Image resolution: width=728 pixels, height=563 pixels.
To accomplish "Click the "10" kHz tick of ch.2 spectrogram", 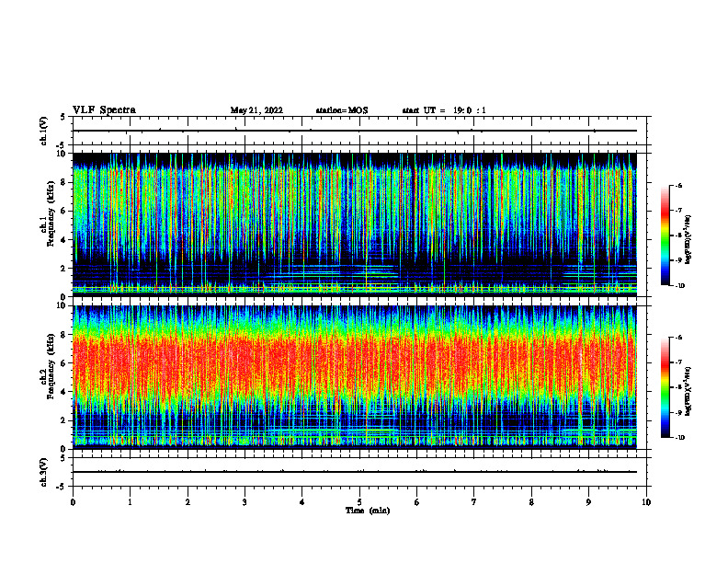I will click(62, 305).
